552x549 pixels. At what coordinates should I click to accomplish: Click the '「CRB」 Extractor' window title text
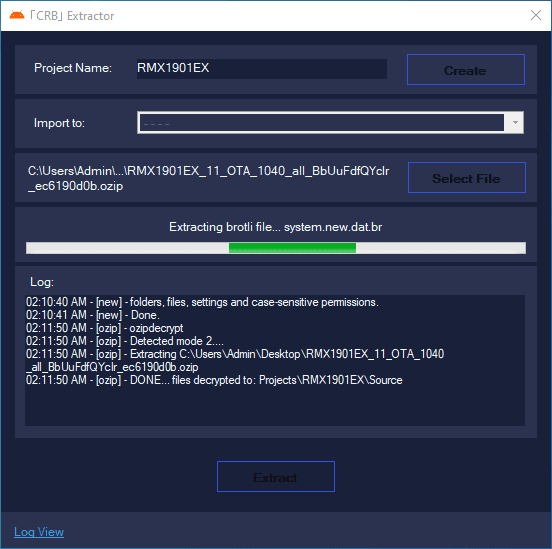coord(72,16)
